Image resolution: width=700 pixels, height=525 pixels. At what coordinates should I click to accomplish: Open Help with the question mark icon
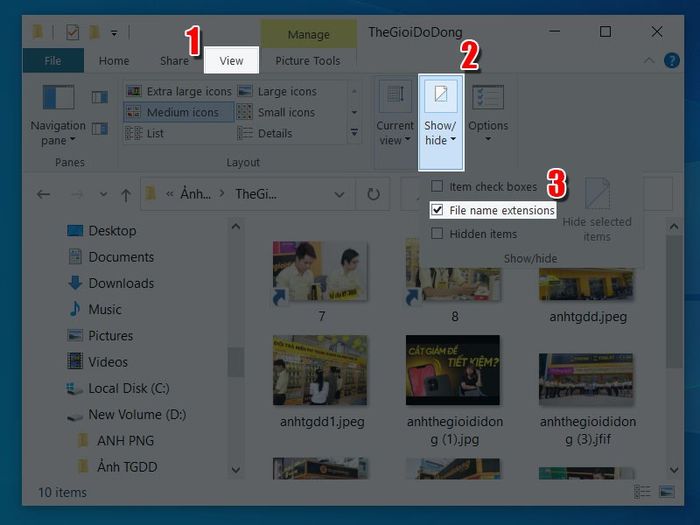pyautogui.click(x=671, y=60)
